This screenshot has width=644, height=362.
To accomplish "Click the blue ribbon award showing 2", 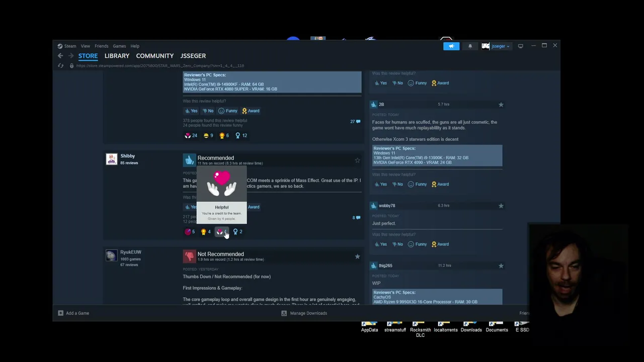I will coord(237,232).
